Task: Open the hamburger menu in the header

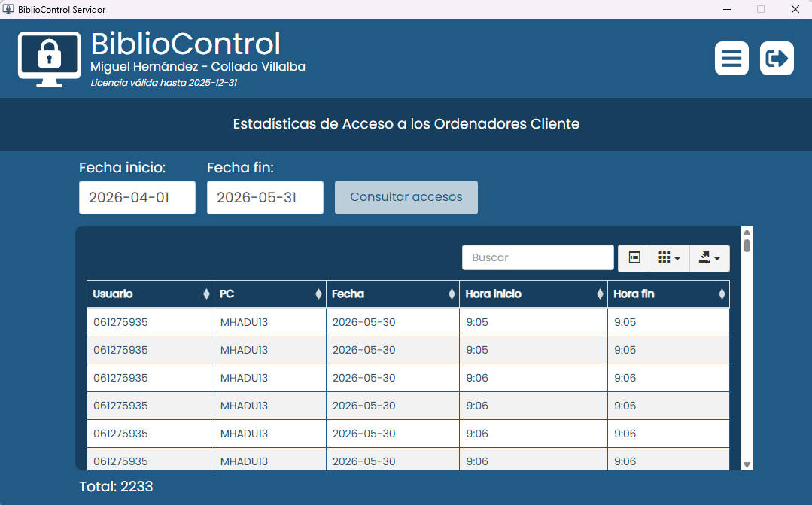Action: tap(731, 59)
